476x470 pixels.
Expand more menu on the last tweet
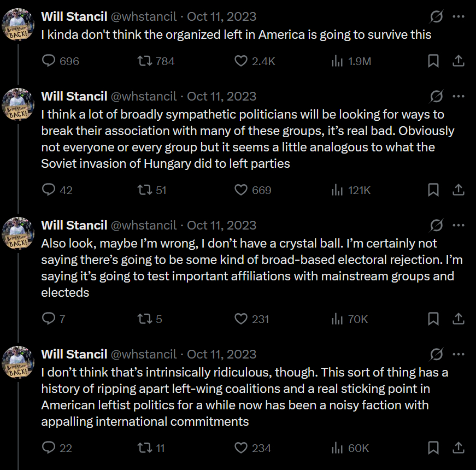(x=459, y=355)
